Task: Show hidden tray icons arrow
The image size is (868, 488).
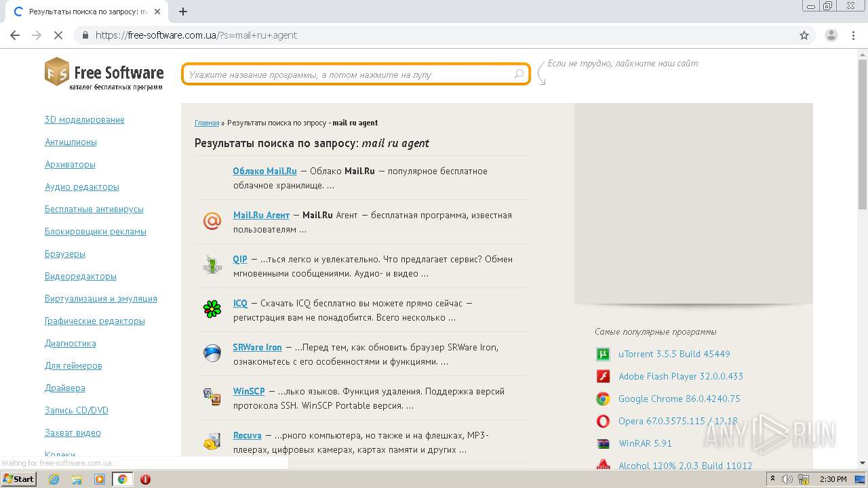Action: point(772,479)
